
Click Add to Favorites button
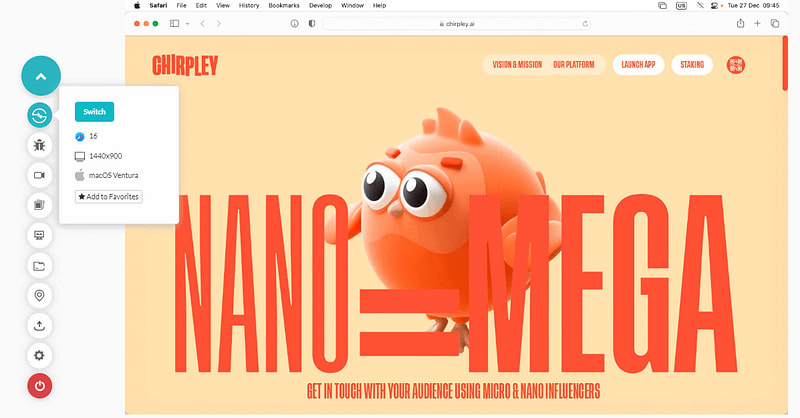coord(109,196)
